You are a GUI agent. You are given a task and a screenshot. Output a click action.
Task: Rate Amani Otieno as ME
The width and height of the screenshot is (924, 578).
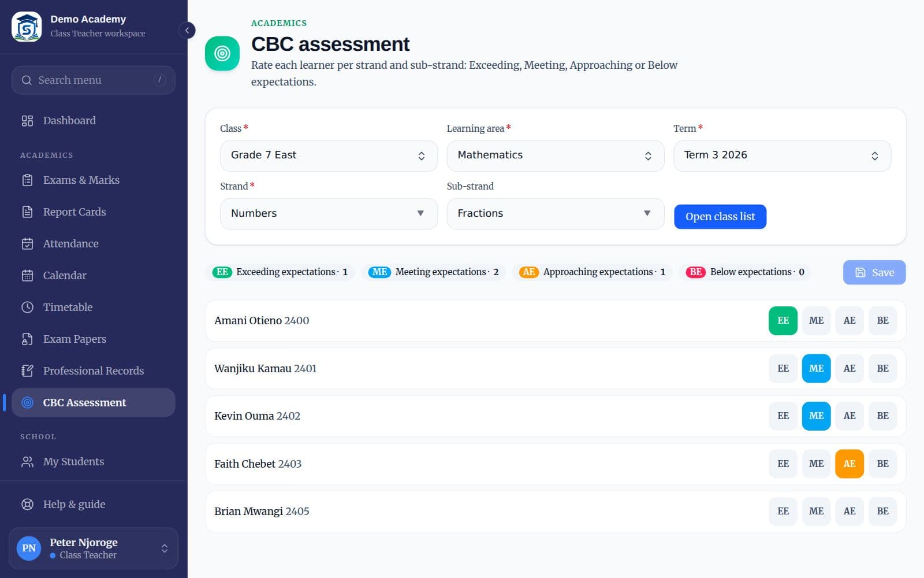coord(817,321)
